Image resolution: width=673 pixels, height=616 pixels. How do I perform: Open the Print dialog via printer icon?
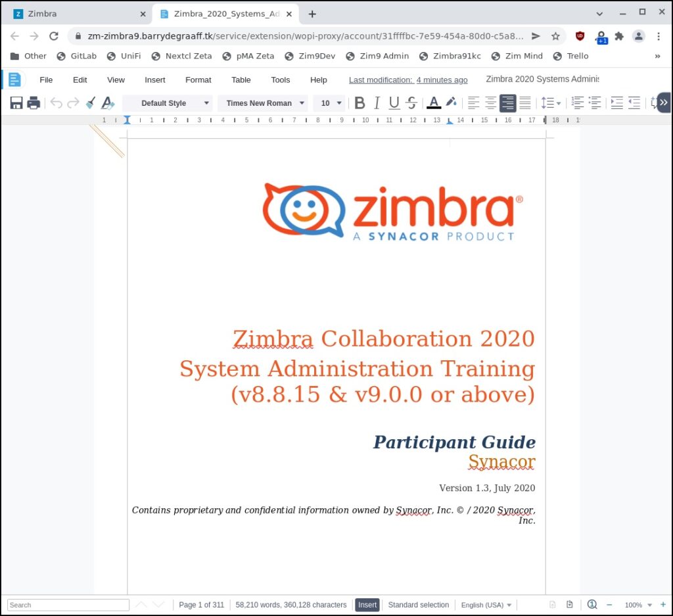[x=33, y=103]
